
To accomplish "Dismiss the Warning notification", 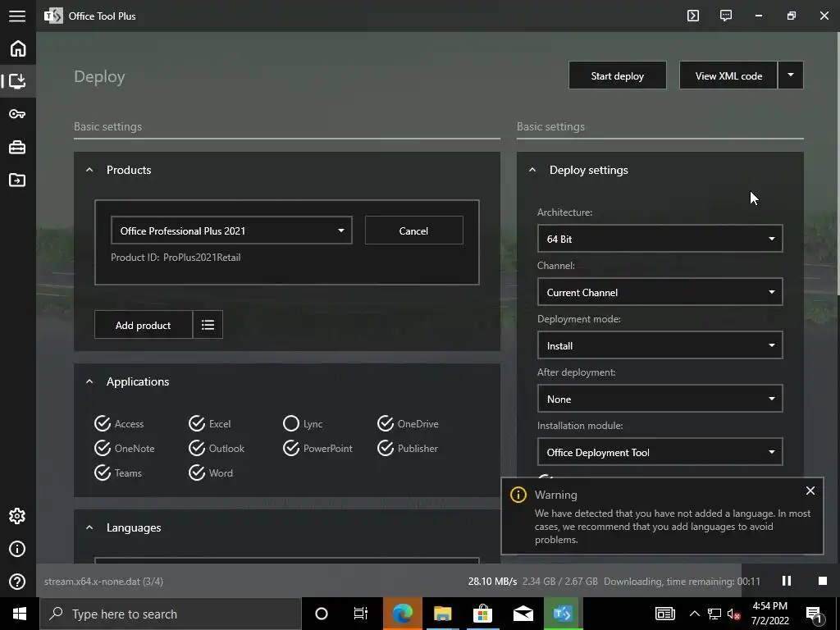I will 810,491.
